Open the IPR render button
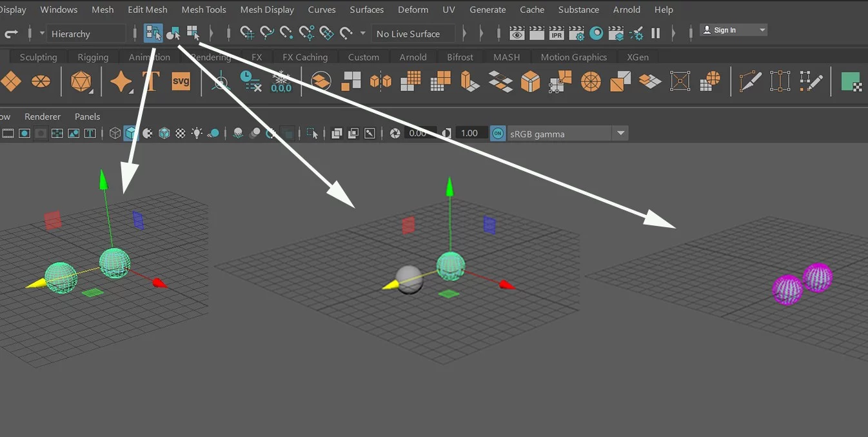Image resolution: width=868 pixels, height=437 pixels. 557,33
